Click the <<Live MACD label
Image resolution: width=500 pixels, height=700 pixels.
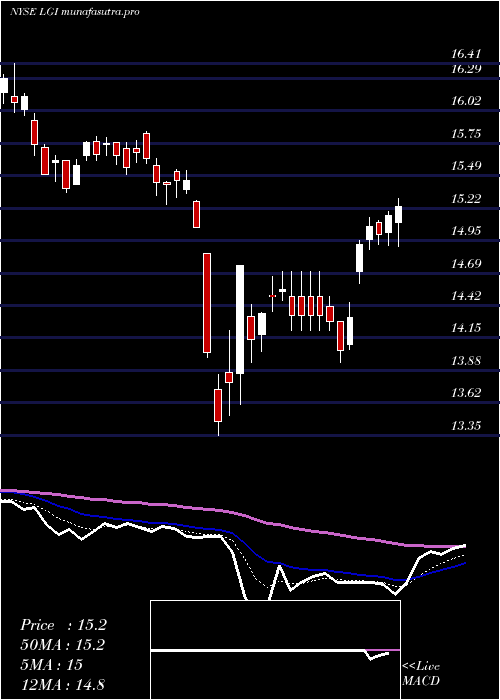tap(421, 674)
